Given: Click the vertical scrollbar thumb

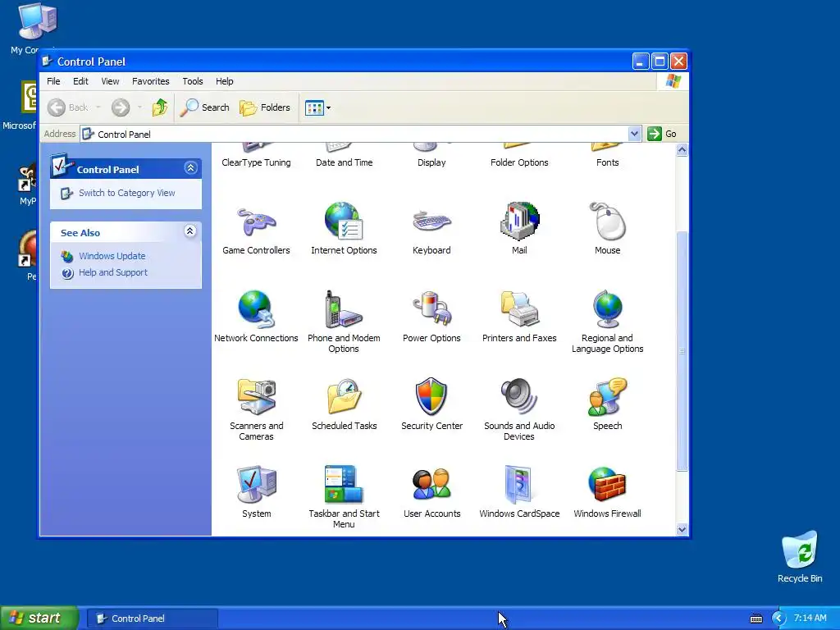Looking at the screenshot, I should point(682,351).
